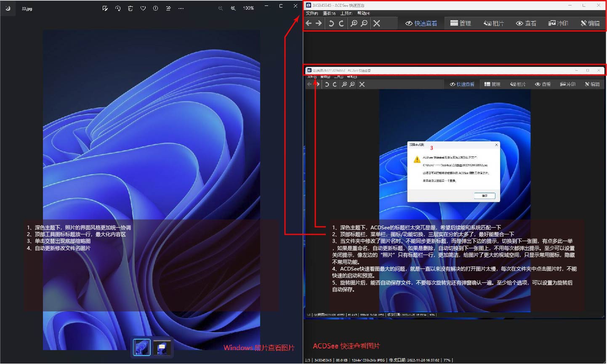Open 冲印 tab in smaller ACDSee window
The image size is (607, 364).
568,85
